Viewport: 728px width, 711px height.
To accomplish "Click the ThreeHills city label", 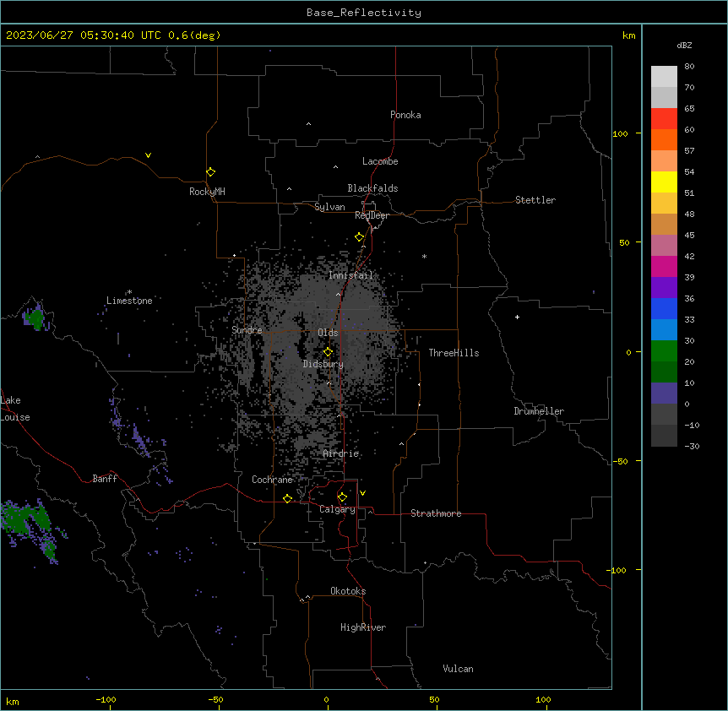I will click(454, 353).
